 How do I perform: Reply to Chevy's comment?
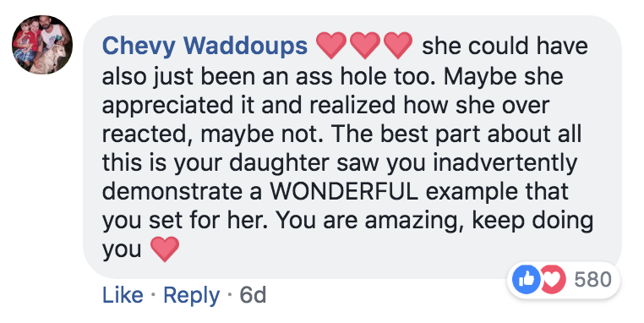pos(191,295)
